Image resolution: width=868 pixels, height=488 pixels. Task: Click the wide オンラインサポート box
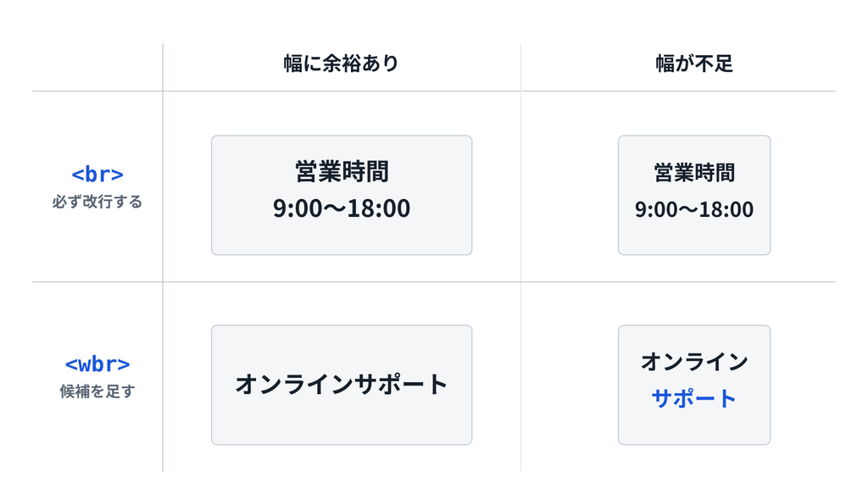click(342, 385)
